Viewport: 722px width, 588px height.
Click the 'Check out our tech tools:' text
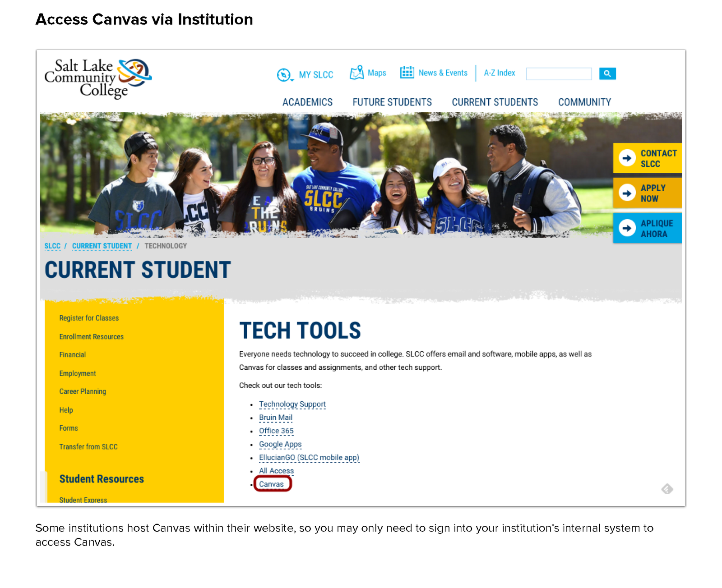pyautogui.click(x=280, y=385)
